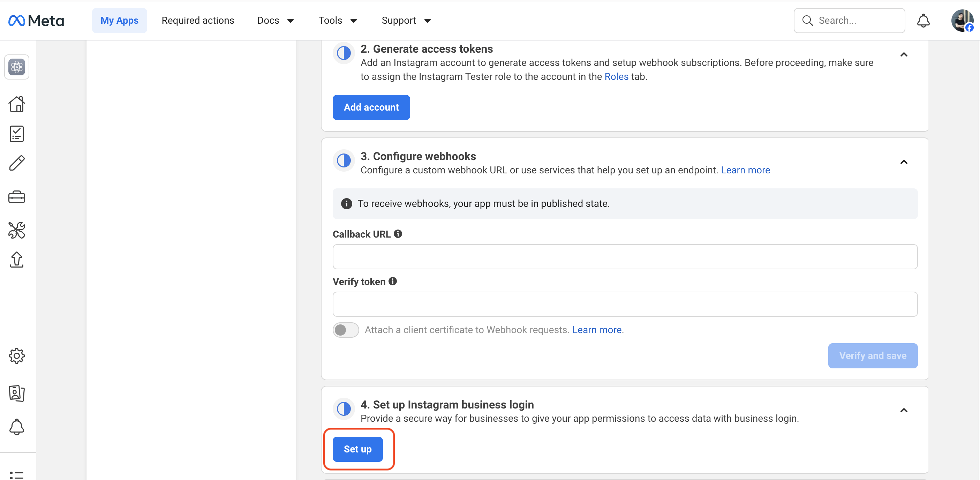Collapse the Configure webhooks section

(x=904, y=162)
